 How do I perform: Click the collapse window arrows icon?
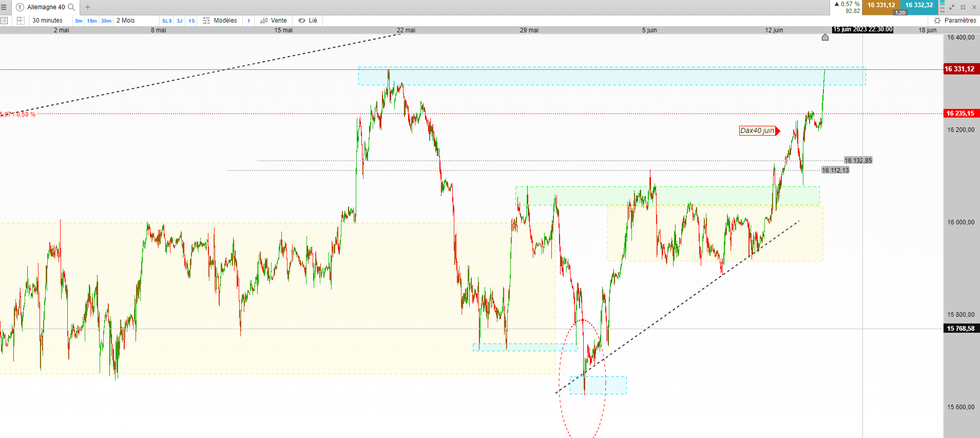(x=952, y=7)
